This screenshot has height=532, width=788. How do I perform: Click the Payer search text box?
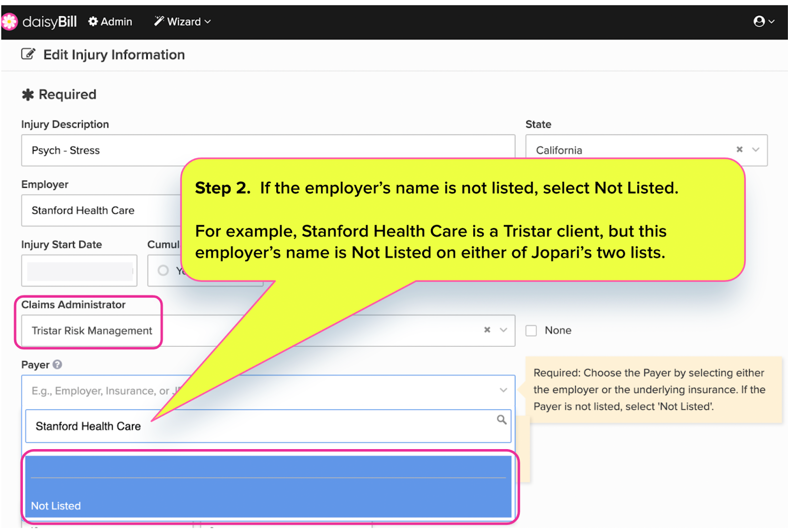(268, 426)
